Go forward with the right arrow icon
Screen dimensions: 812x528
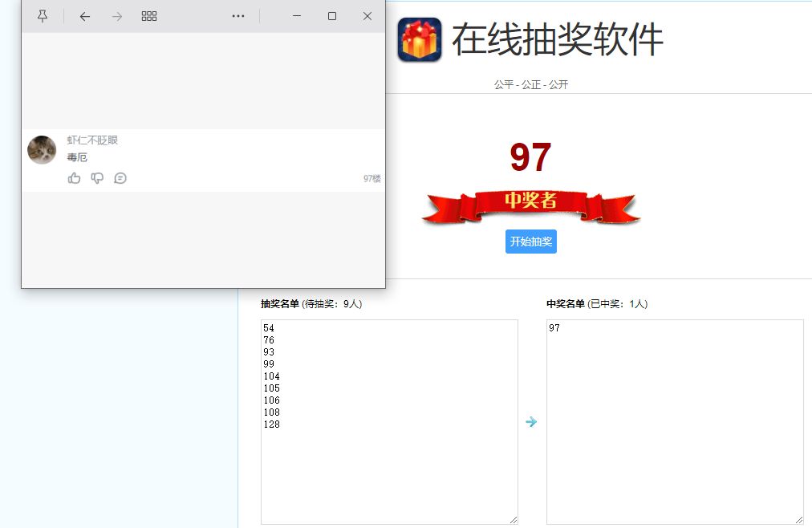pos(117,17)
